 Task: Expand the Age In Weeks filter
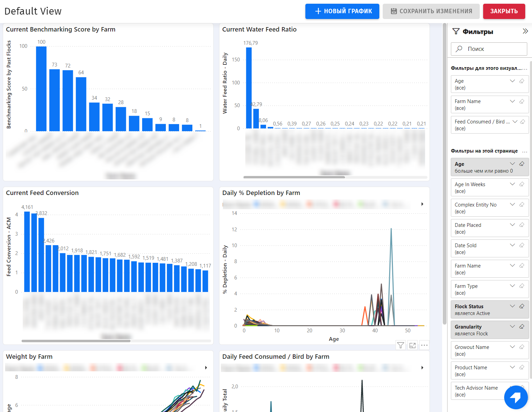click(512, 184)
